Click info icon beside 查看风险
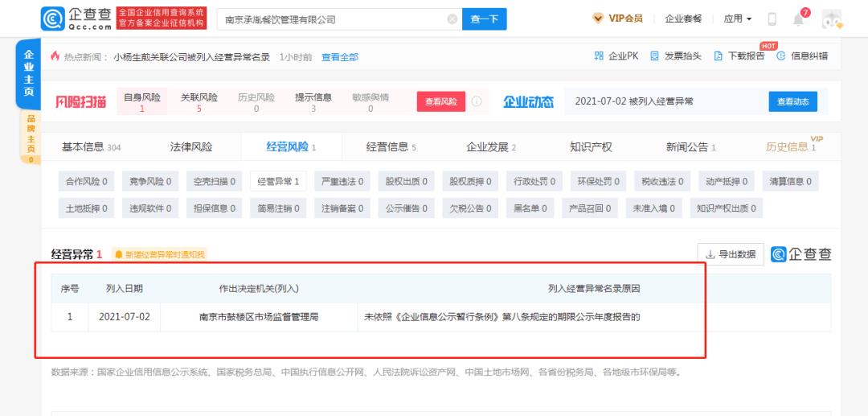This screenshot has height=416, width=868. tap(477, 101)
